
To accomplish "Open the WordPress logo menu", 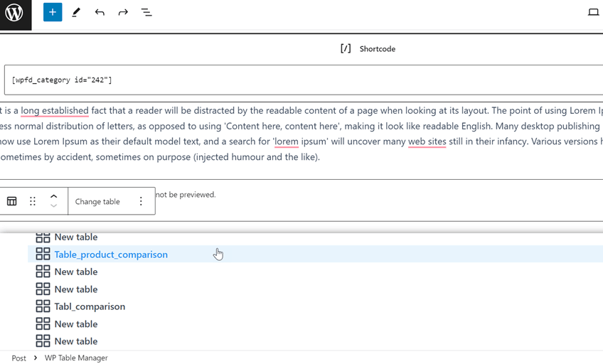I will pos(15,13).
